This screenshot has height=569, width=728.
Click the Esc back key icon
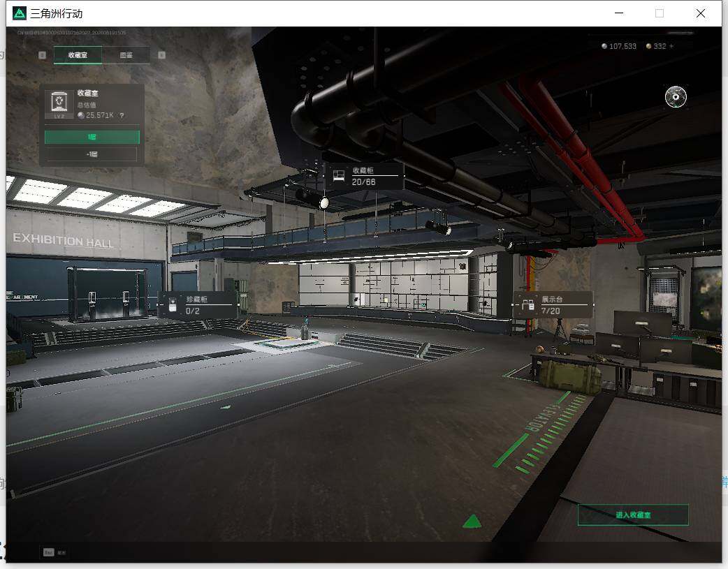(49, 552)
